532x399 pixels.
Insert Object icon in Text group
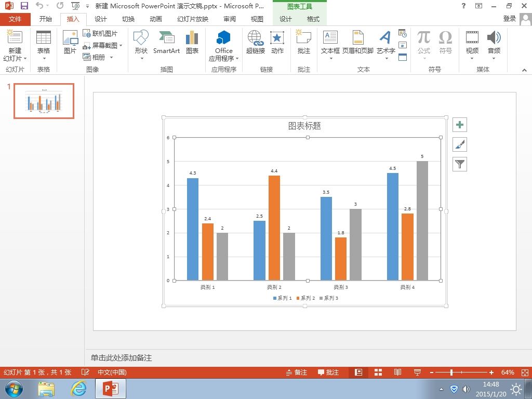click(x=403, y=57)
